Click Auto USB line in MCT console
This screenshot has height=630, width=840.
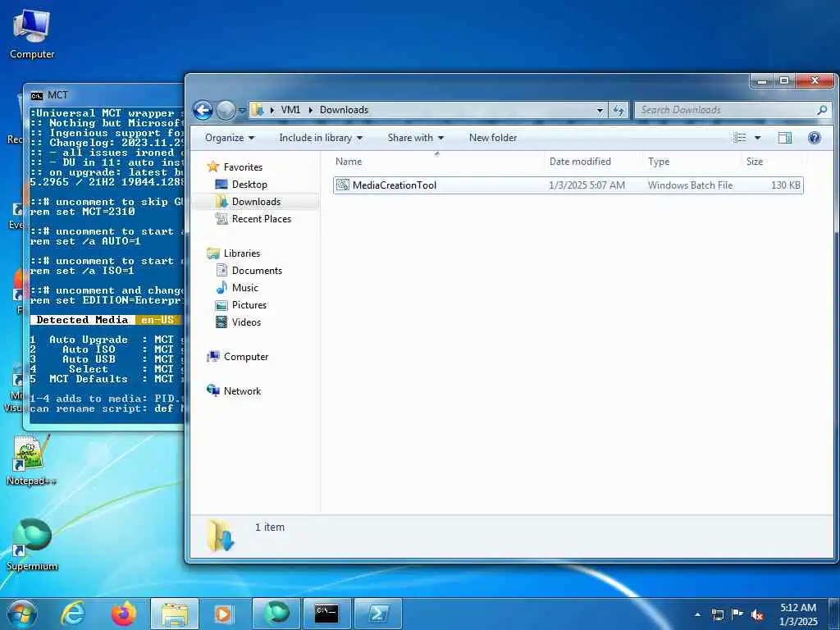click(106, 359)
